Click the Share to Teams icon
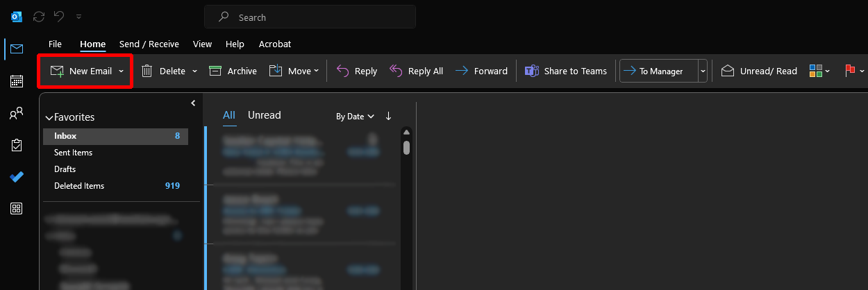868x290 pixels. (532, 71)
